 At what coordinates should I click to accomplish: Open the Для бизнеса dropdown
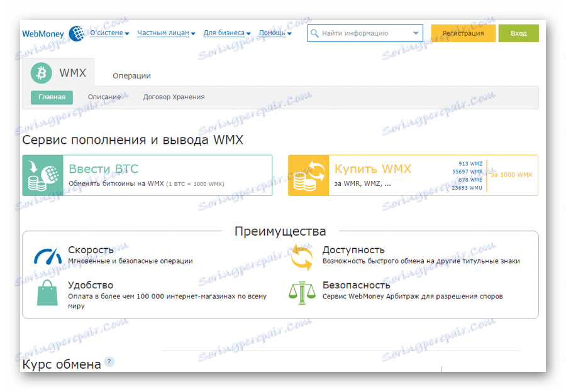[x=226, y=33]
